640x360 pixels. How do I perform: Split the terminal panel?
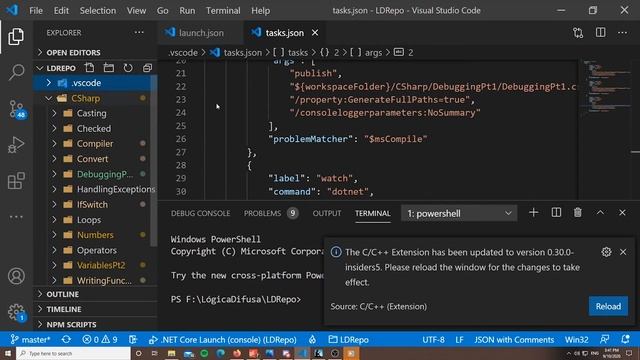[556, 213]
